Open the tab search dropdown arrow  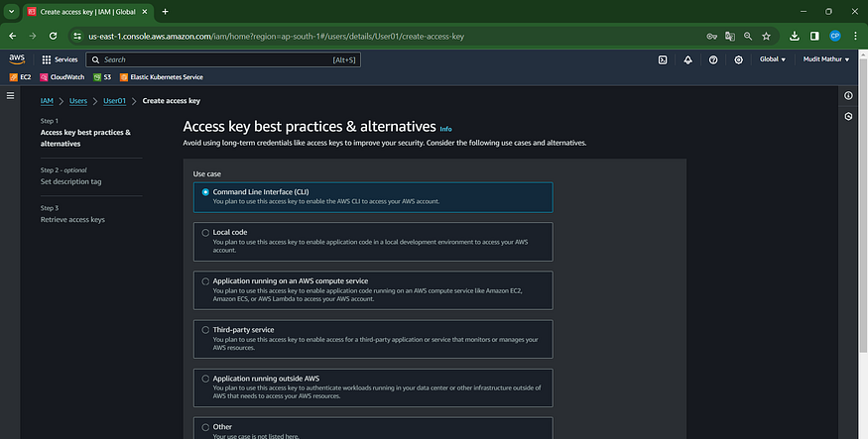pyautogui.click(x=11, y=12)
